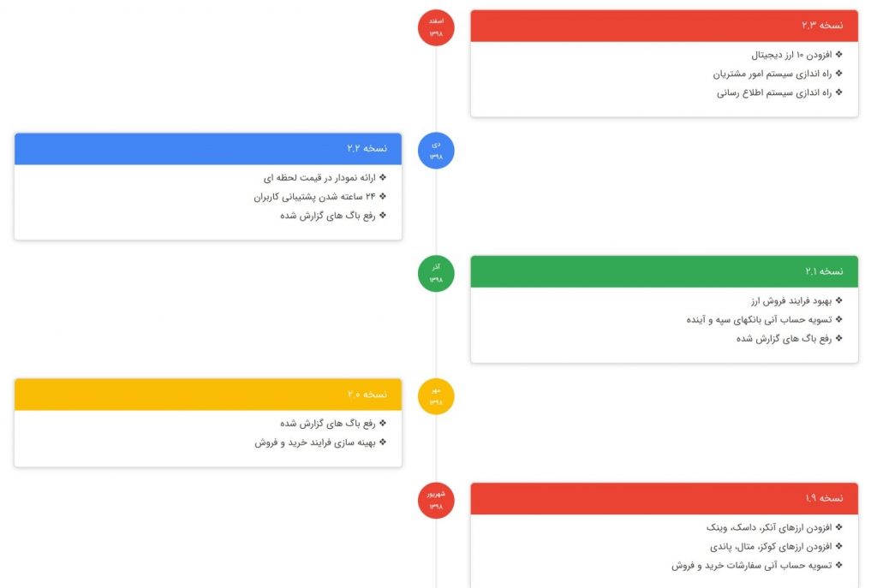Click the green آذر ۱۳۹۸ timeline circle
This screenshot has width=877, height=588.
coord(436,273)
